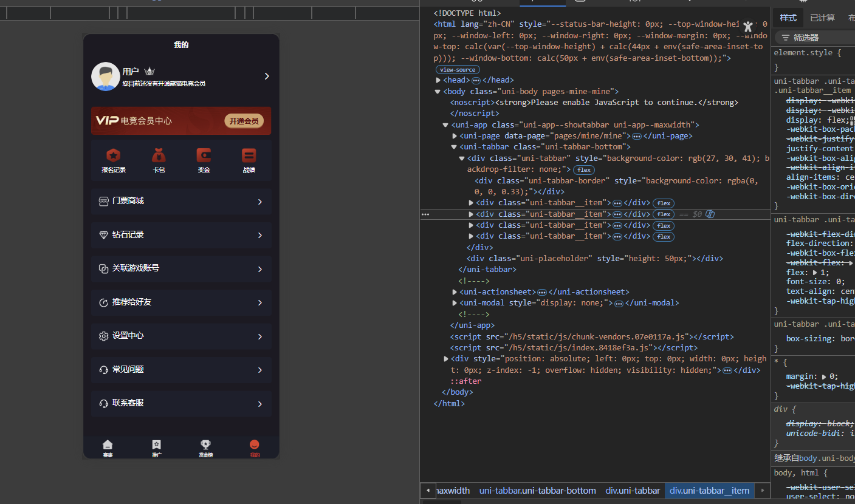
Task: Open the 奖金 wallet icon
Action: pos(204,155)
